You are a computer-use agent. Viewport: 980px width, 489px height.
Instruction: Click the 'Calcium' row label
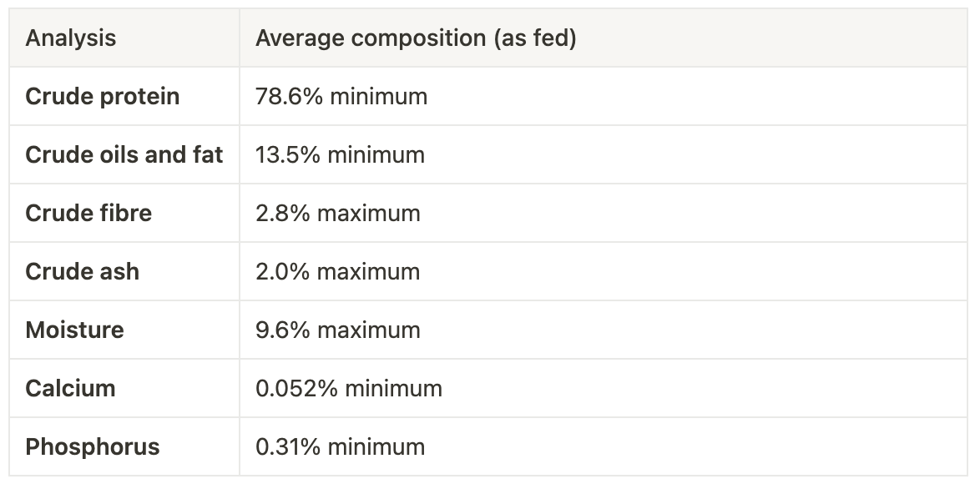tap(70, 389)
